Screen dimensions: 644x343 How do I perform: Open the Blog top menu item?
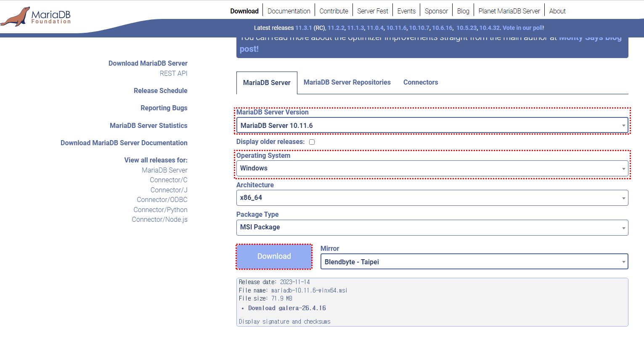(463, 11)
